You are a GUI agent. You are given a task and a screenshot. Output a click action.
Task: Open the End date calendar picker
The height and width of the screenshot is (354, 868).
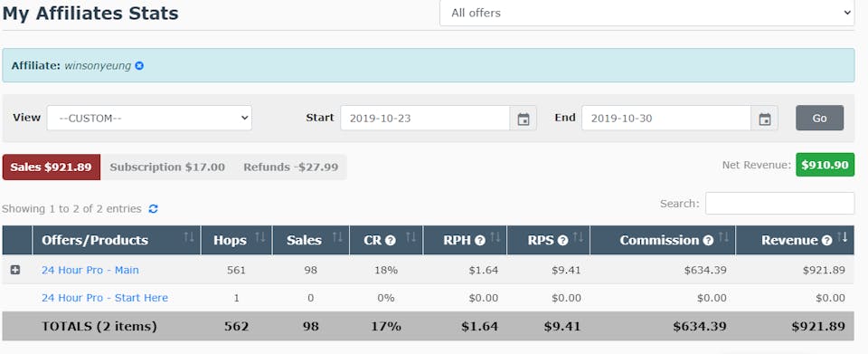pyautogui.click(x=765, y=119)
